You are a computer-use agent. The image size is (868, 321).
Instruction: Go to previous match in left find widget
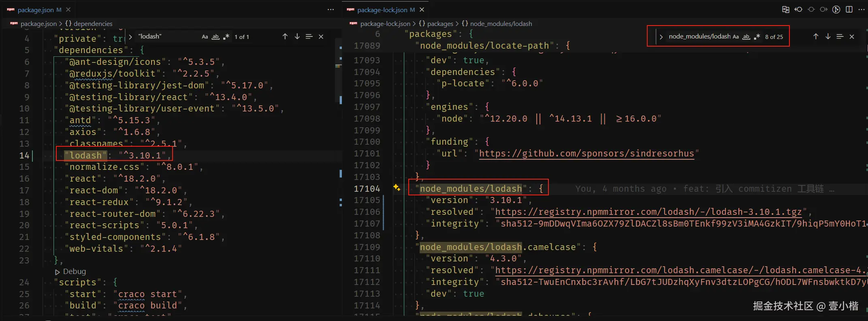coord(285,36)
